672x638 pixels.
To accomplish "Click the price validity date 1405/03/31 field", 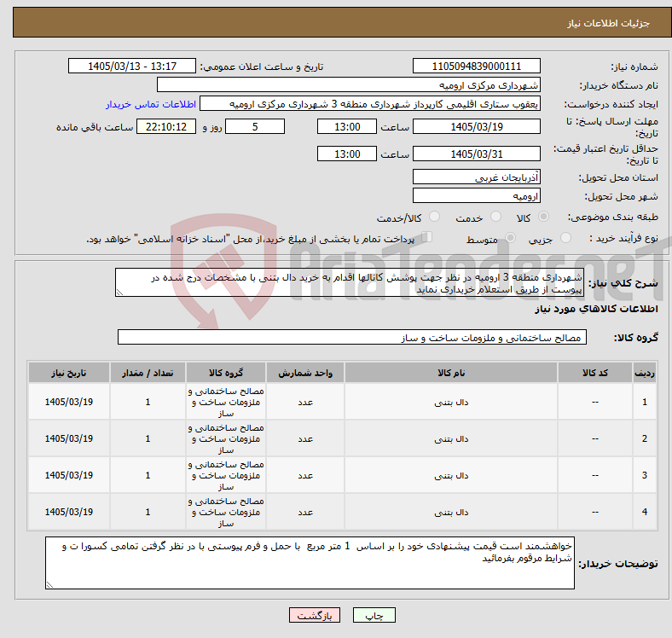I will click(476, 154).
